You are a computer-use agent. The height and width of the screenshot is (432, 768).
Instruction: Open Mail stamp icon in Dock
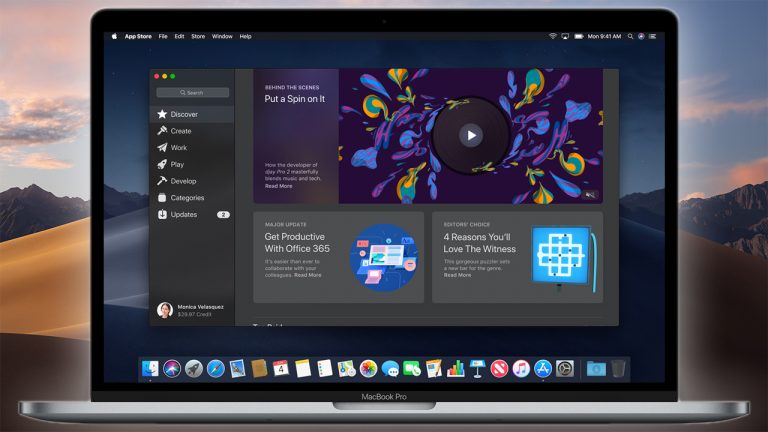(x=238, y=368)
